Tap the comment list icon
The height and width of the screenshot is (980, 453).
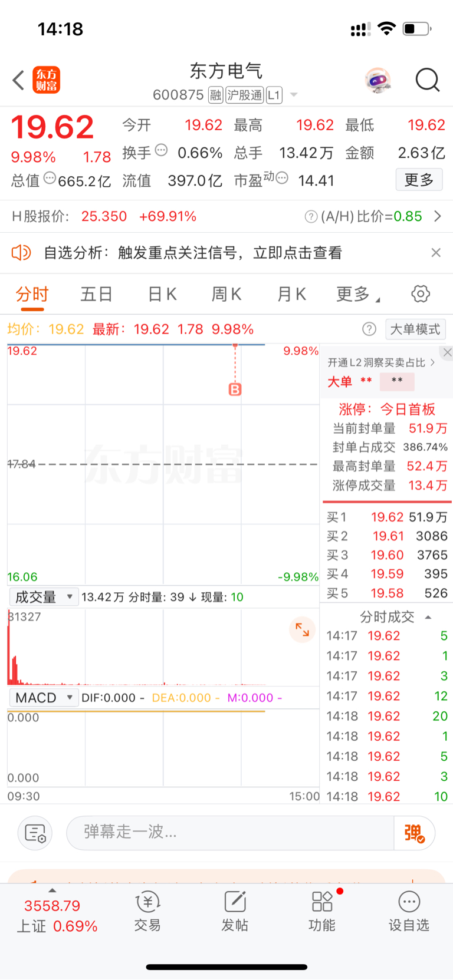coord(35,833)
